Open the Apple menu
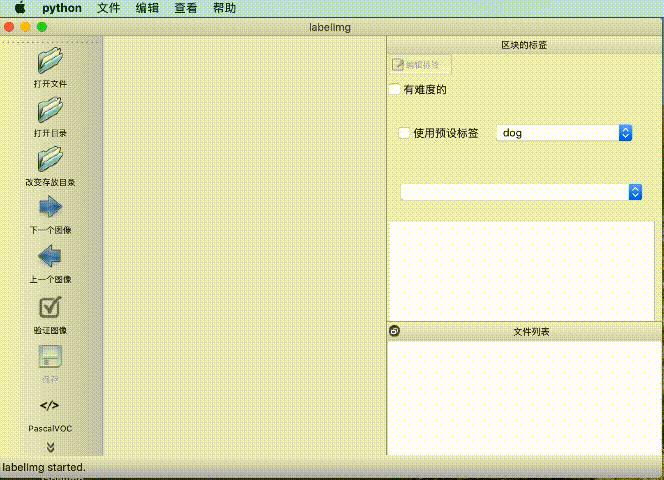664x480 pixels. tap(20, 8)
